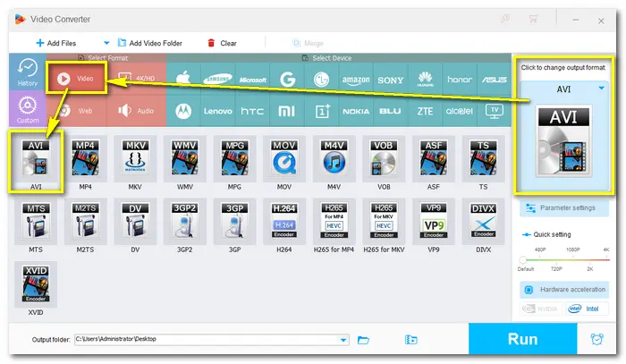Select the MTS camcorder format

tap(36, 222)
